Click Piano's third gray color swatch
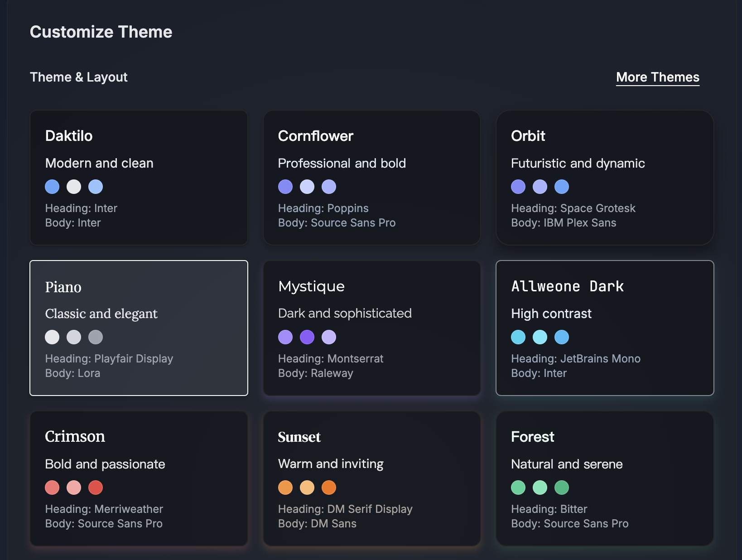This screenshot has height=560, width=742. pyautogui.click(x=96, y=337)
